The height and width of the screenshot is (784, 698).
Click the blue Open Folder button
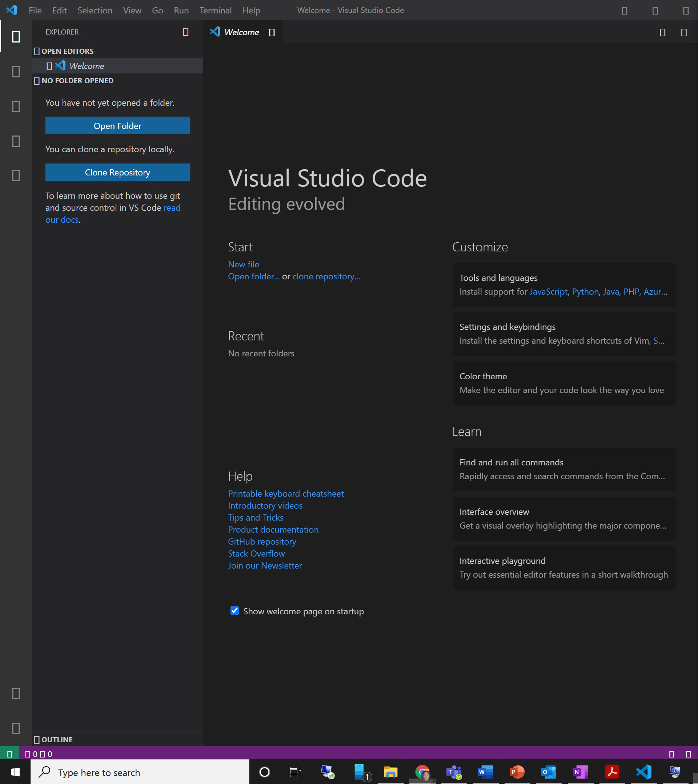(x=117, y=125)
